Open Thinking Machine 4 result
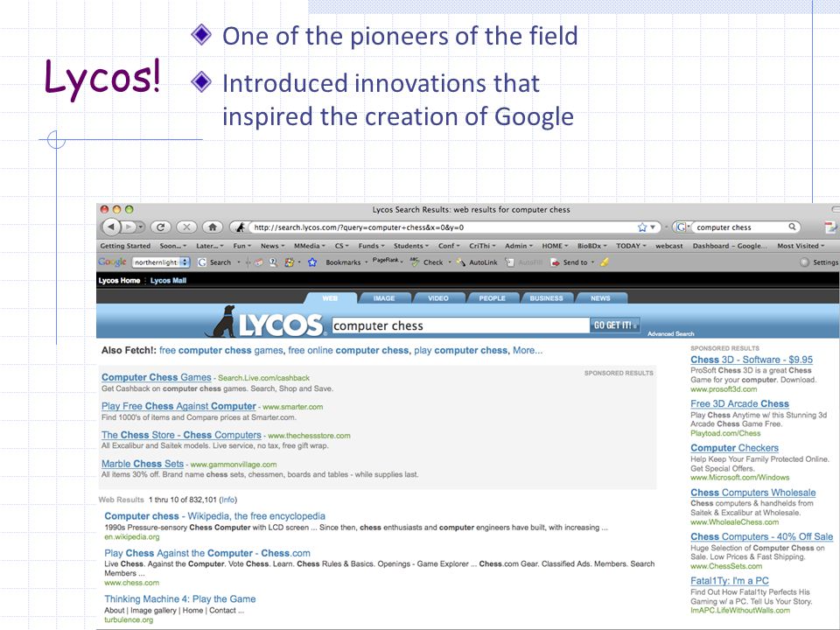The image size is (840, 630). 180,598
